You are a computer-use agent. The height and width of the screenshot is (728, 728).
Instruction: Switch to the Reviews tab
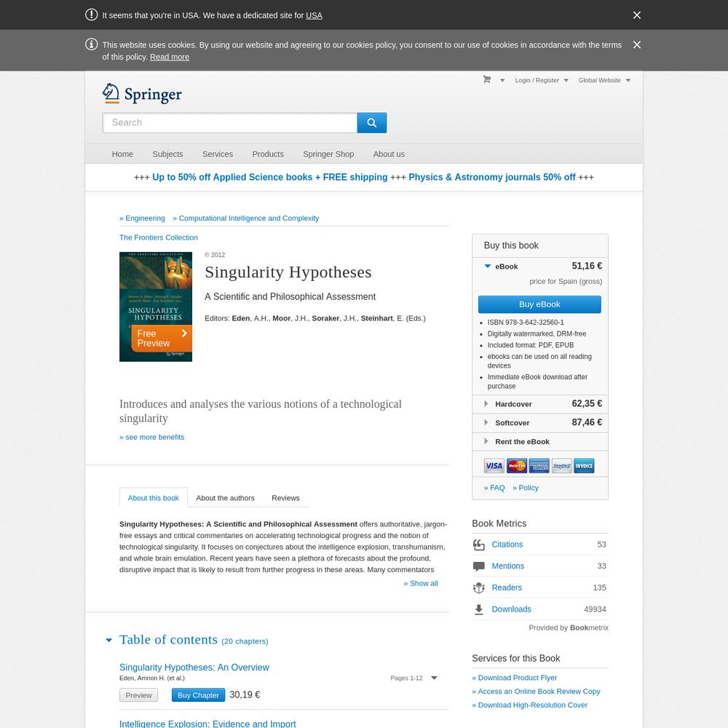coord(285,498)
